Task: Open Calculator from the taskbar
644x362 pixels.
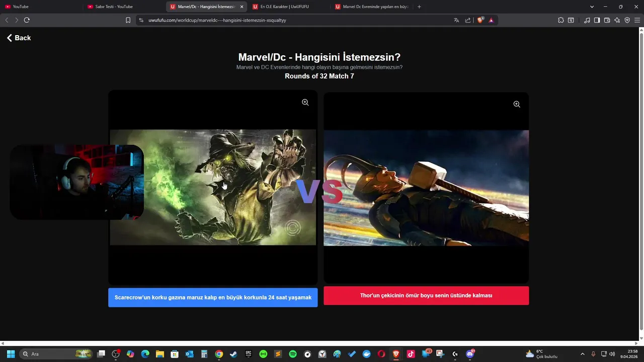Action: point(204,354)
